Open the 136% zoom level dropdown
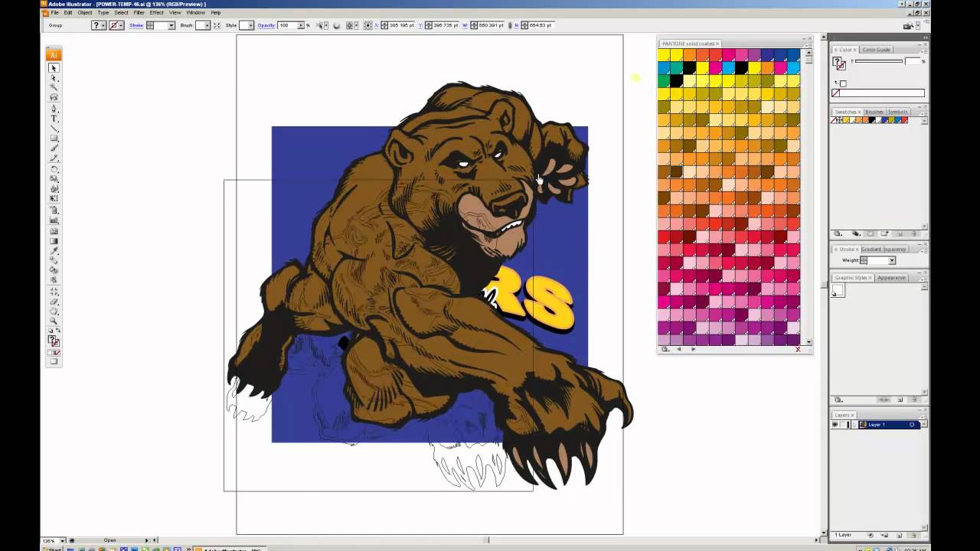Screen dimensions: 980x551 click(x=63, y=540)
